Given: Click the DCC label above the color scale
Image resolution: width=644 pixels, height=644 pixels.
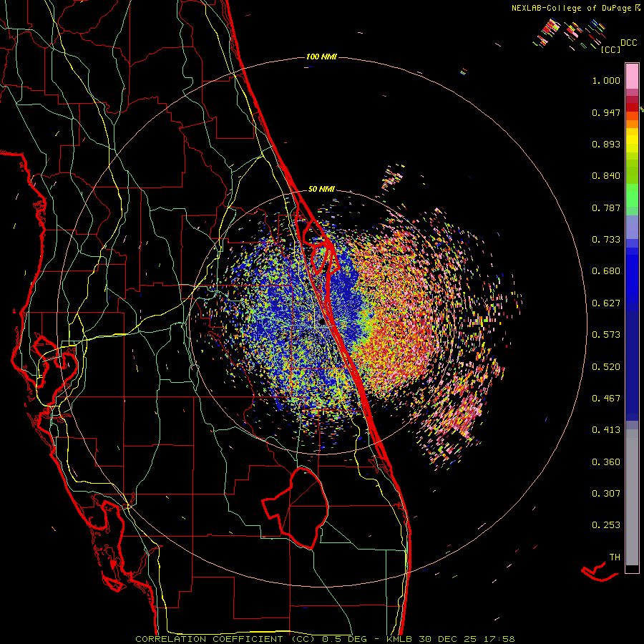Looking at the screenshot, I should [629, 43].
